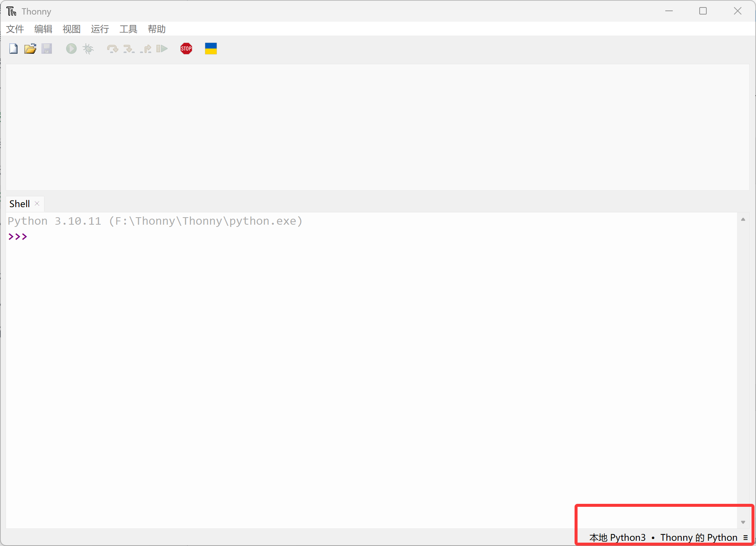The image size is (756, 546).
Task: Open the 工具 menu
Action: coord(128,29)
